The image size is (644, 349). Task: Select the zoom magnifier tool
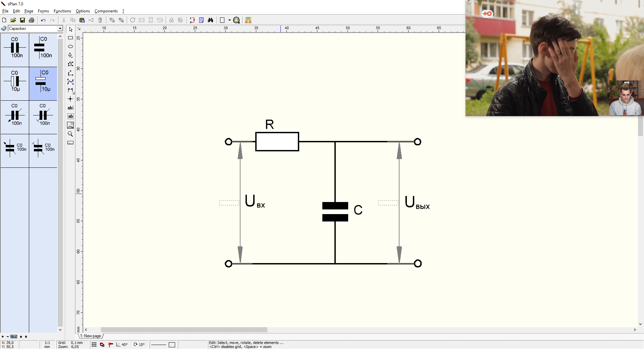coord(70,134)
